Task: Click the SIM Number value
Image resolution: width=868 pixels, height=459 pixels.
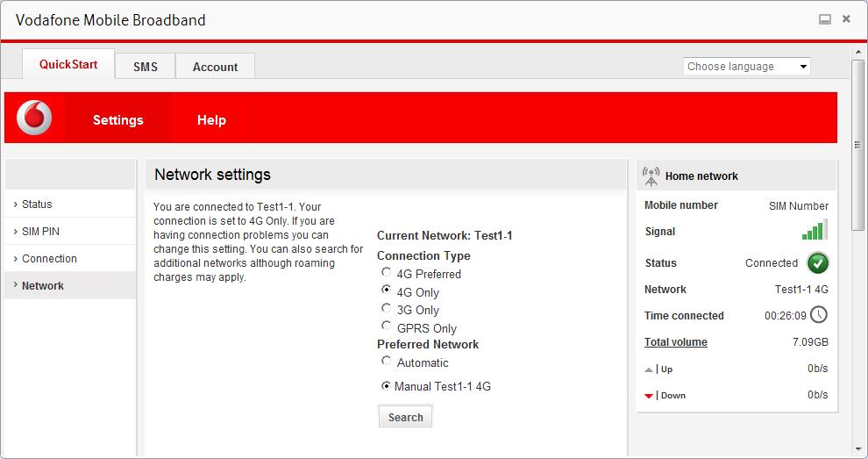Action: (798, 205)
